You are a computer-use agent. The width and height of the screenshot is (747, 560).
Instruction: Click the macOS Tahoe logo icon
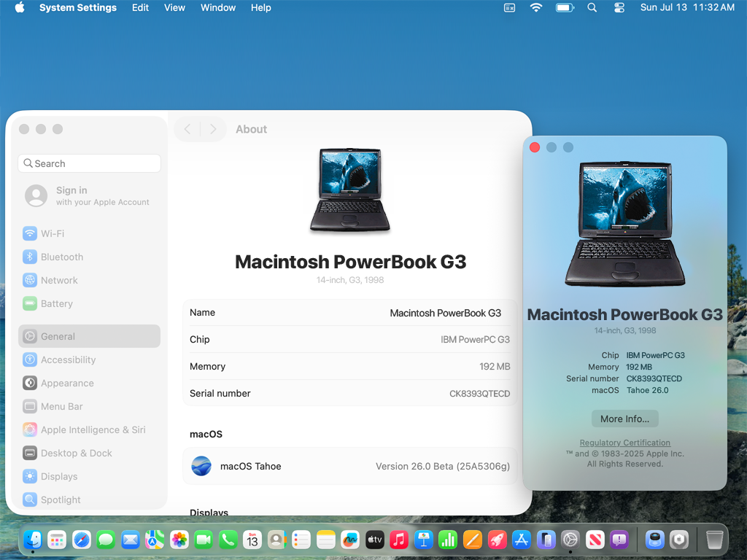201,466
